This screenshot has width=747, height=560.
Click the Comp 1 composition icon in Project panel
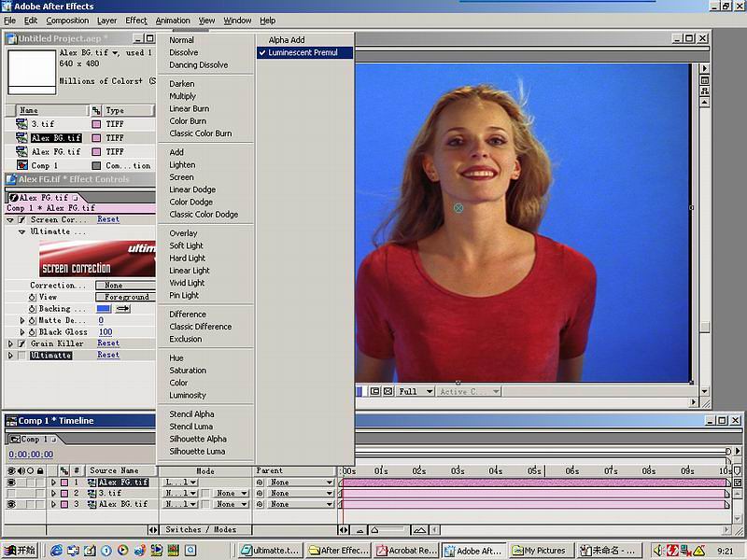21,165
